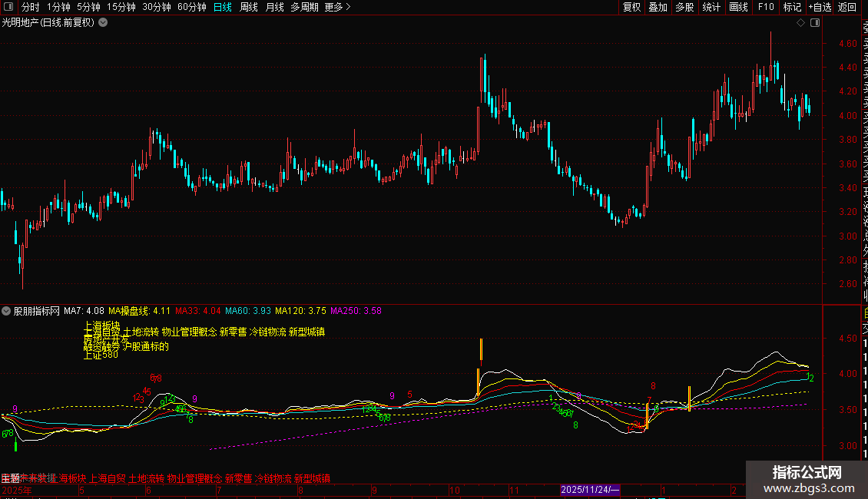868x499 pixels.
Task: Open dropdown next to 光明地产 title
Action: click(103, 23)
